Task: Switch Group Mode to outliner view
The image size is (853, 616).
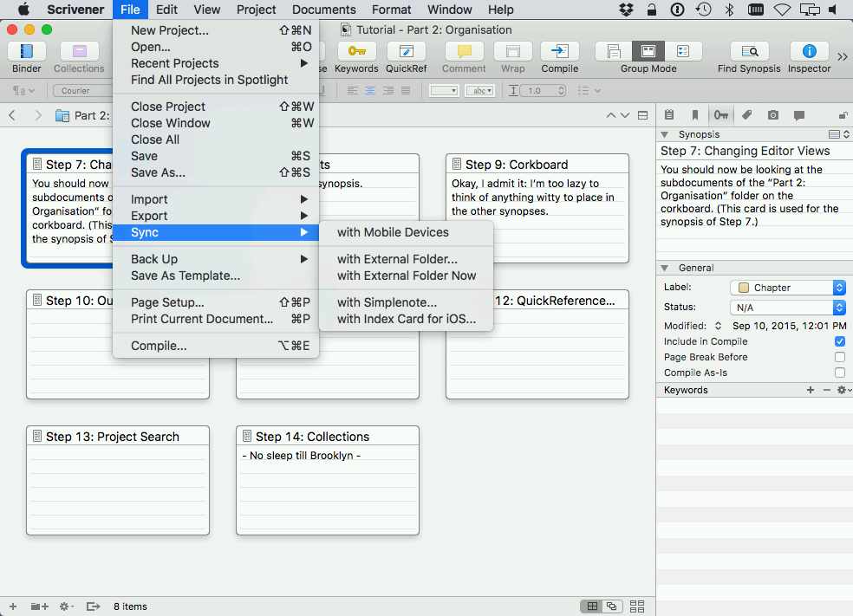Action: pyautogui.click(x=683, y=52)
